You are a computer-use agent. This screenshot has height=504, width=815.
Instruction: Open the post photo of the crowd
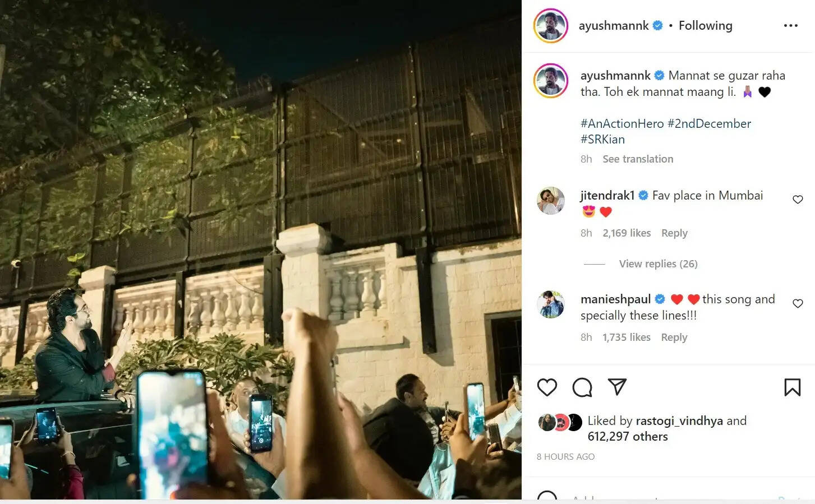pyautogui.click(x=261, y=249)
